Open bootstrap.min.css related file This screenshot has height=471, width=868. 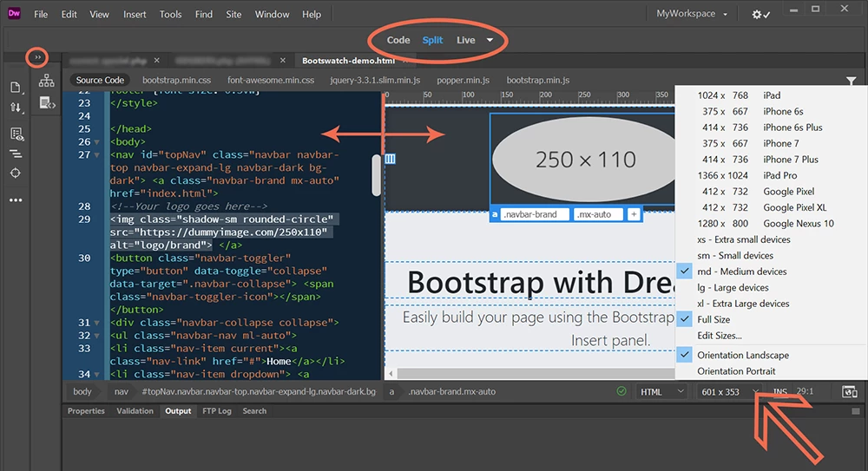pyautogui.click(x=176, y=81)
